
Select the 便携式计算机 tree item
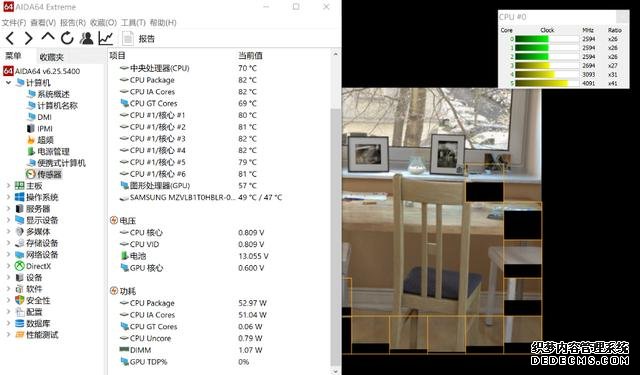coord(57,163)
